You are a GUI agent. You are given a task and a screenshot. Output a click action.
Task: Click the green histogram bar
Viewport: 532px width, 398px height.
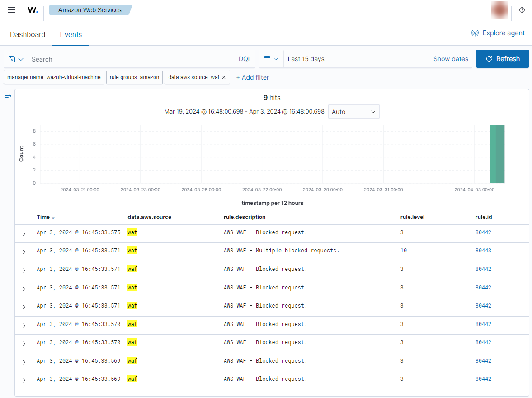[x=497, y=154]
